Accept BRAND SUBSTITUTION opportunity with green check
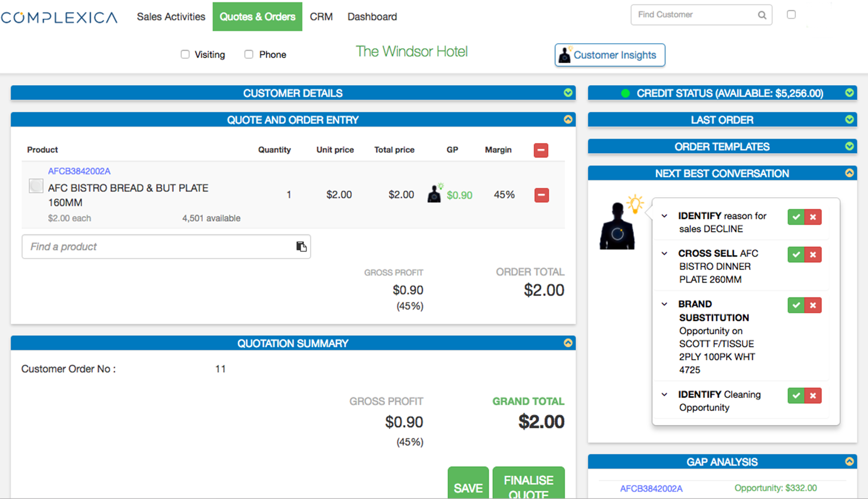The height and width of the screenshot is (499, 868). pyautogui.click(x=796, y=305)
